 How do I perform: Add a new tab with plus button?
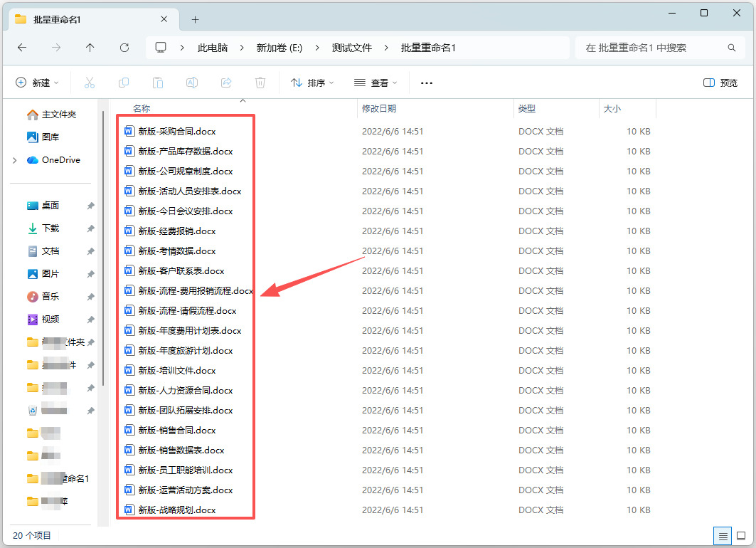(195, 19)
